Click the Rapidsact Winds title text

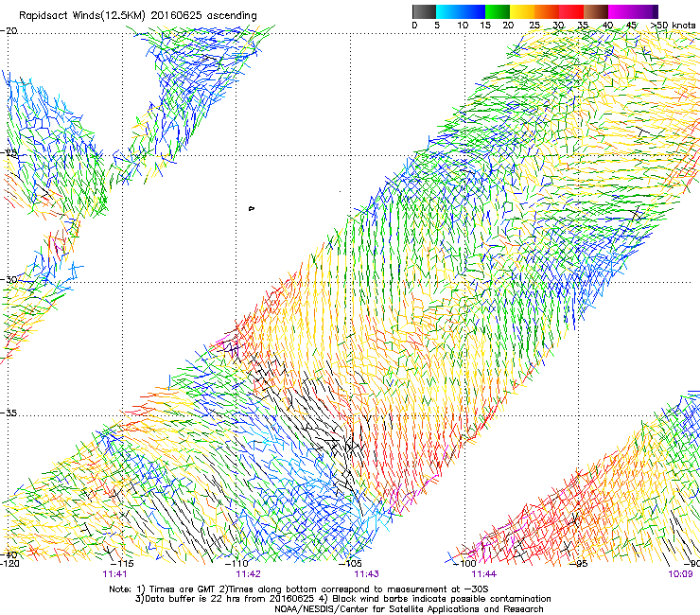(137, 16)
